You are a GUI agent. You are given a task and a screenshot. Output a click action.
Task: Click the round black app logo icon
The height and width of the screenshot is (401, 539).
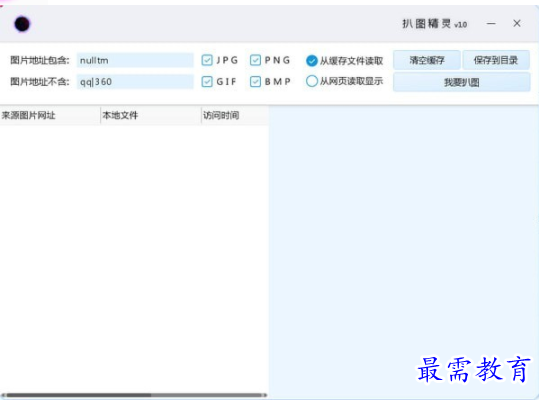click(x=22, y=24)
